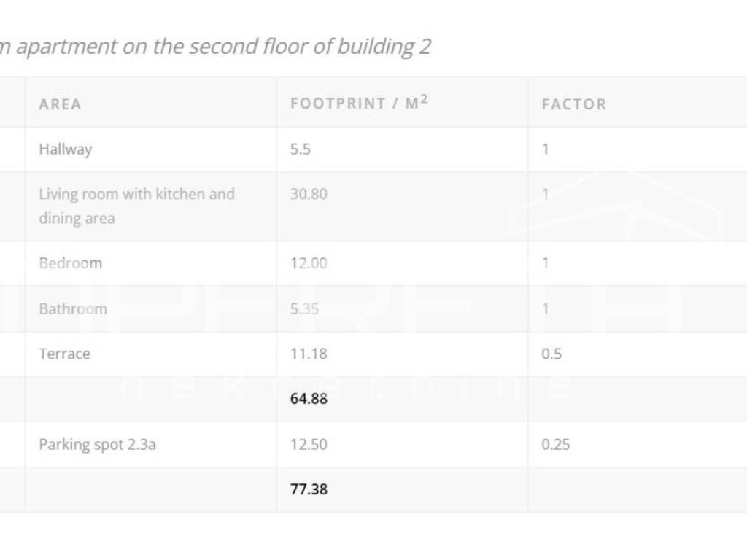Select the bold 77.38 total
Screen dimensions: 747x560
point(309,489)
